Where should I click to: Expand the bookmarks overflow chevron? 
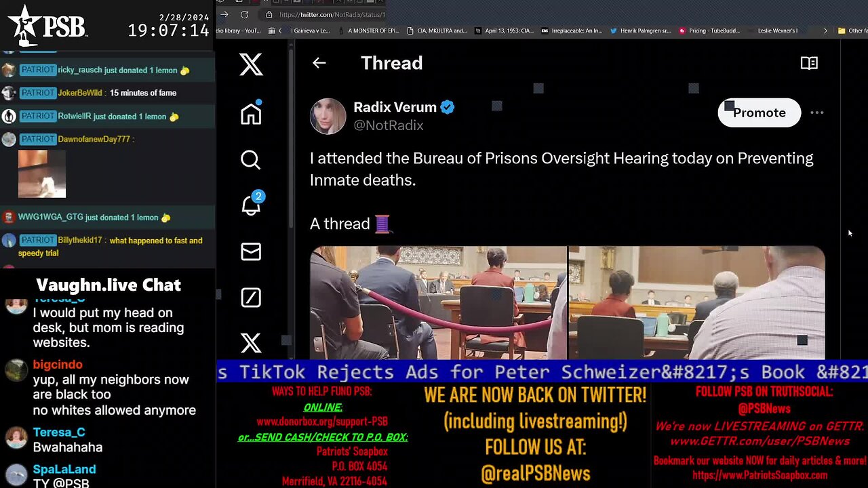coord(825,30)
